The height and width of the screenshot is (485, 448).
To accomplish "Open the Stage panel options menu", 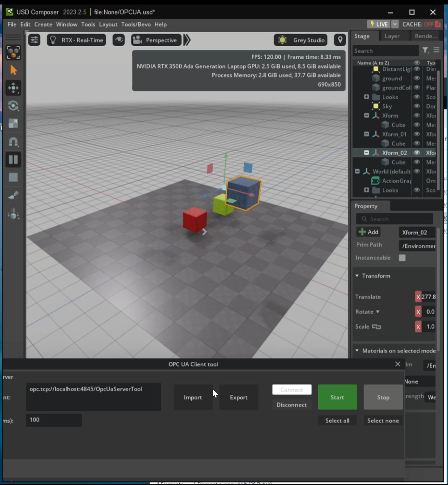I will pyautogui.click(x=436, y=50).
